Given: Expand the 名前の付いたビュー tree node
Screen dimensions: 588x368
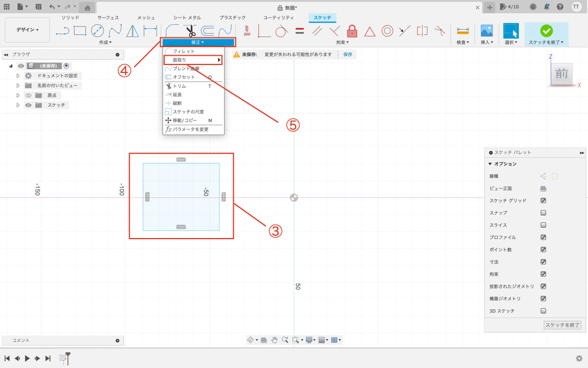Looking at the screenshot, I should click(x=18, y=86).
